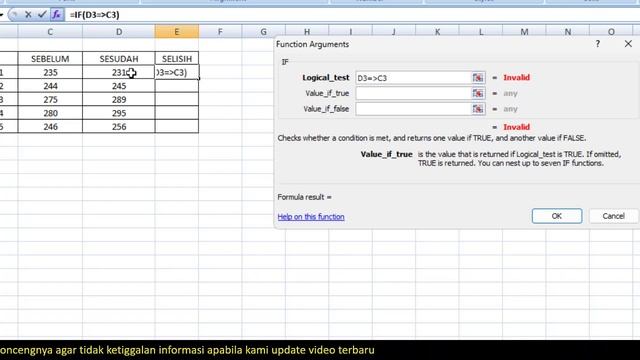Close the Function Arguments dialog
Screen dimensions: 640x360
(x=628, y=44)
